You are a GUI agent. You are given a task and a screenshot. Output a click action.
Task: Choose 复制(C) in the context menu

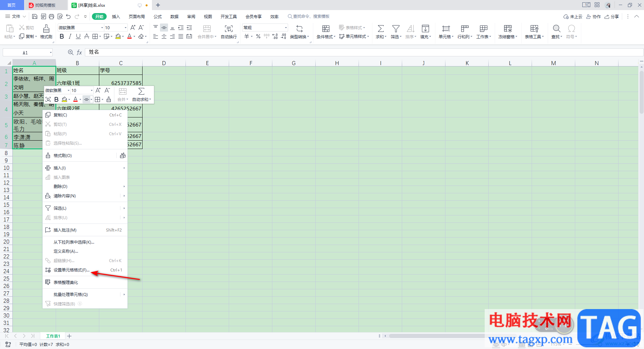click(85, 115)
